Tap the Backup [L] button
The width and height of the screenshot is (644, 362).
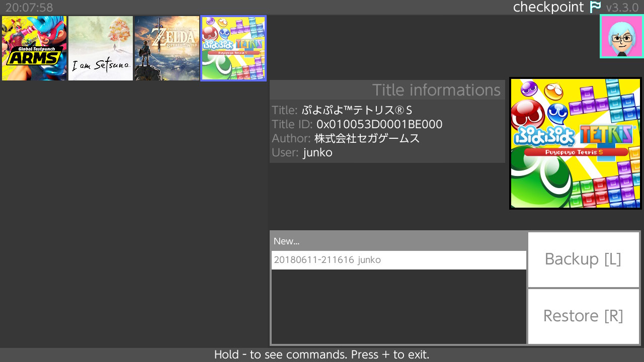pos(583,259)
